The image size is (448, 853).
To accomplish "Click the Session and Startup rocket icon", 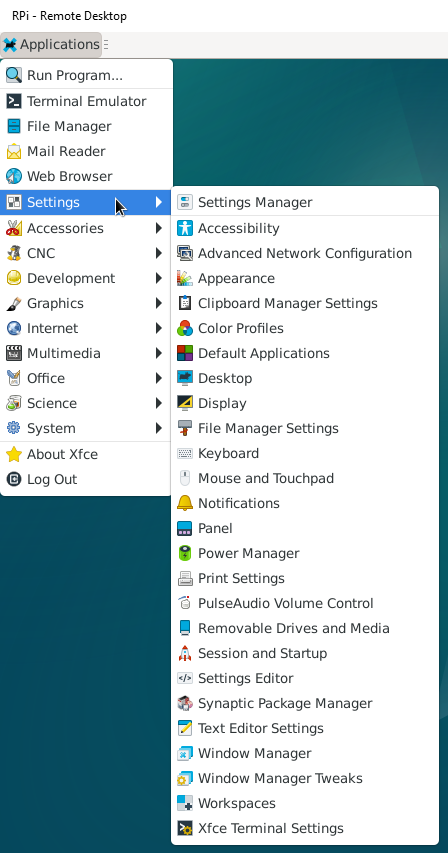I will 185,653.
